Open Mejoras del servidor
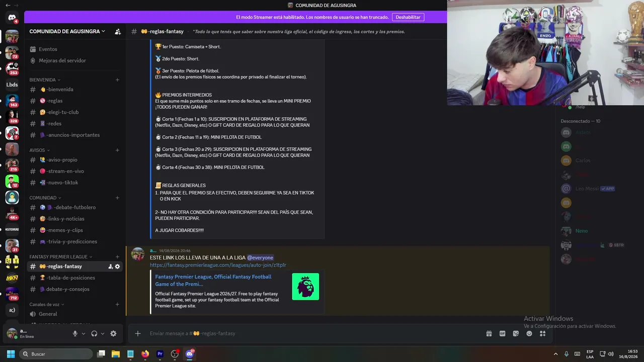 (x=74, y=61)
